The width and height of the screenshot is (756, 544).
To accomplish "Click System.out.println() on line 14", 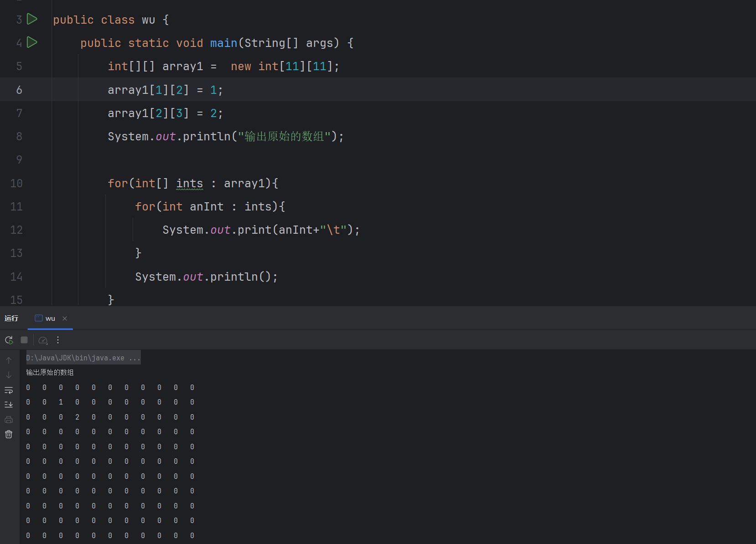I will pos(206,277).
